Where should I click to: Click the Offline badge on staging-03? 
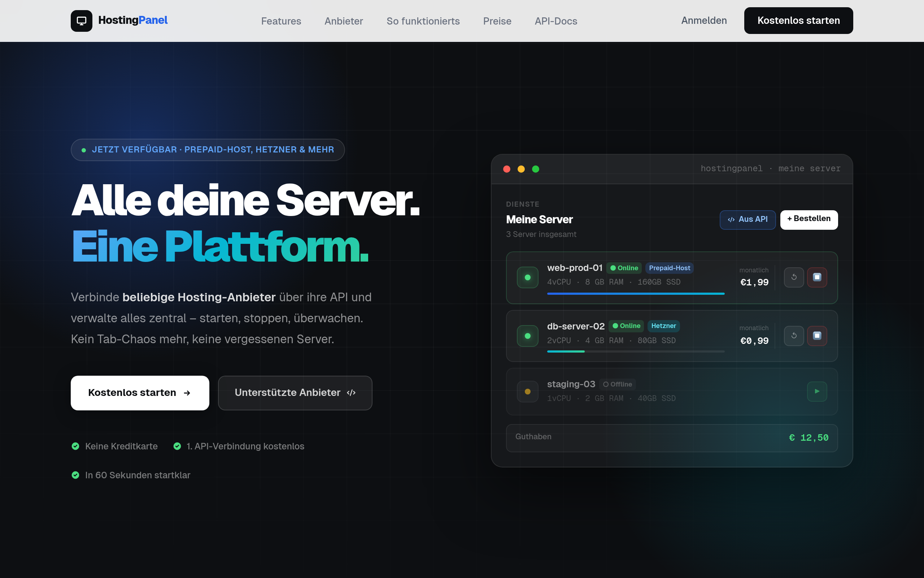[x=618, y=384]
